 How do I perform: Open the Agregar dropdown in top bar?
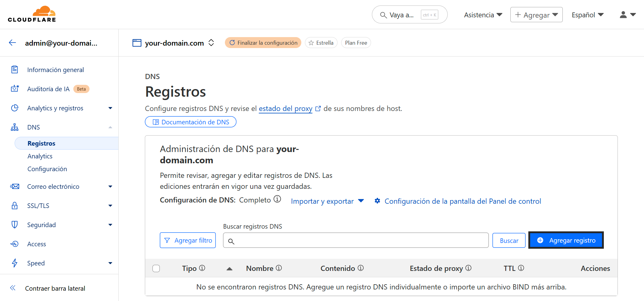click(x=536, y=15)
